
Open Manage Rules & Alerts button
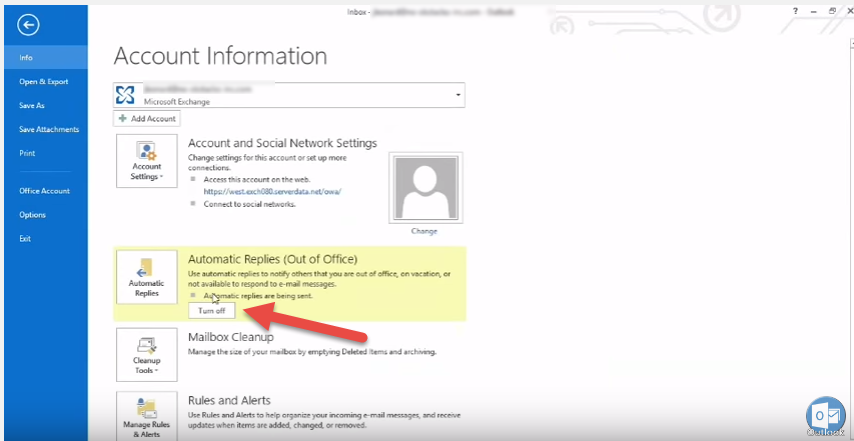[147, 416]
